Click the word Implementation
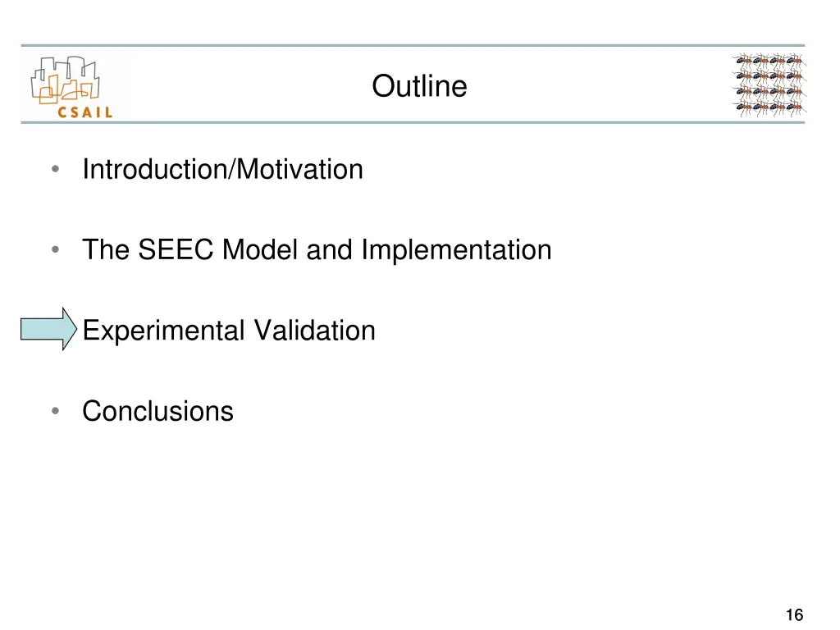This screenshot has height=630, width=840. pyautogui.click(x=456, y=249)
